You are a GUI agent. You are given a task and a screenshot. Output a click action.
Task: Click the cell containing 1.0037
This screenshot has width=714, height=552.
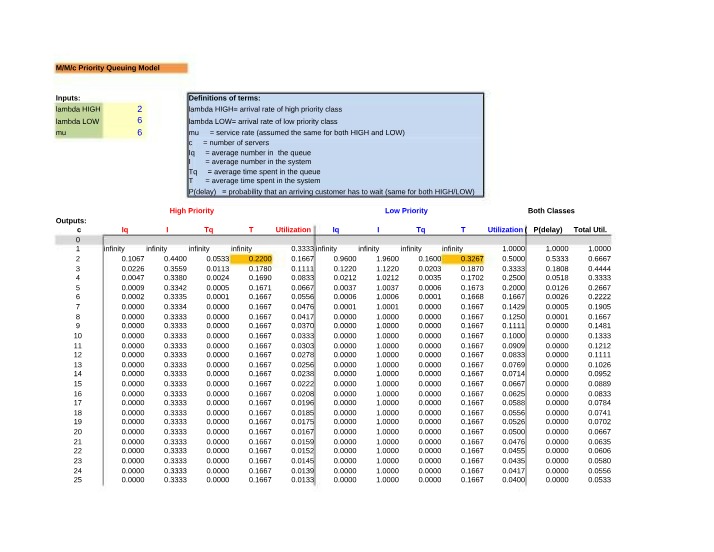pyautogui.click(x=388, y=288)
